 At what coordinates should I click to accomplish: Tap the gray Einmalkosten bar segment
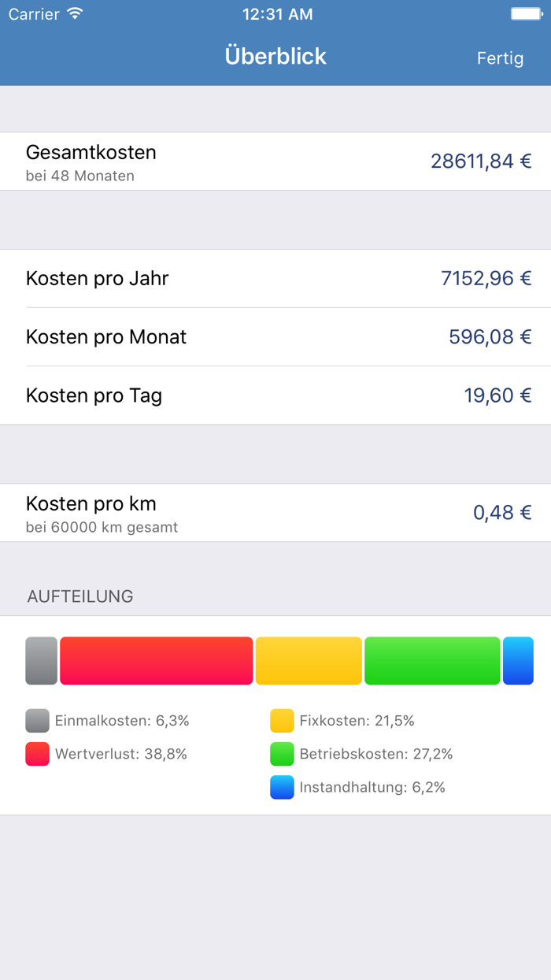tap(41, 660)
